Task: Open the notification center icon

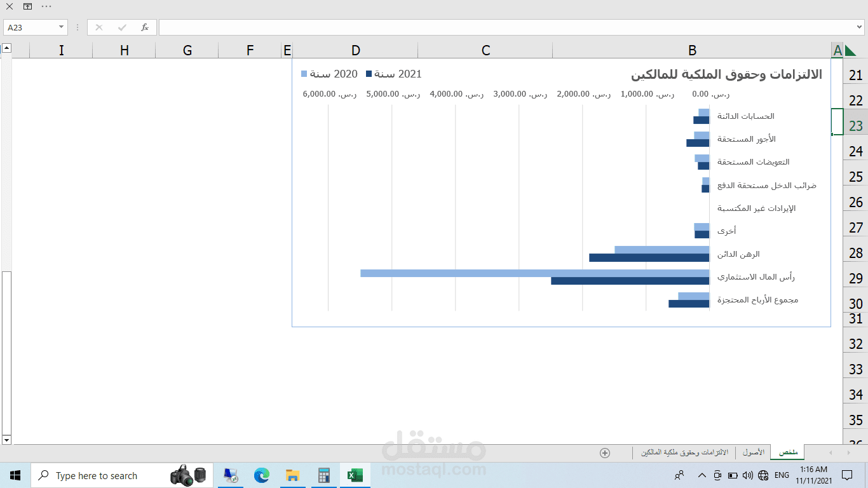Action: [847, 475]
